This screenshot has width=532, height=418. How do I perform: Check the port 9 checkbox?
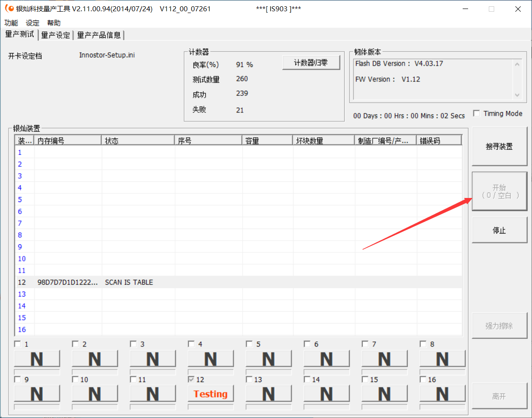click(18, 379)
